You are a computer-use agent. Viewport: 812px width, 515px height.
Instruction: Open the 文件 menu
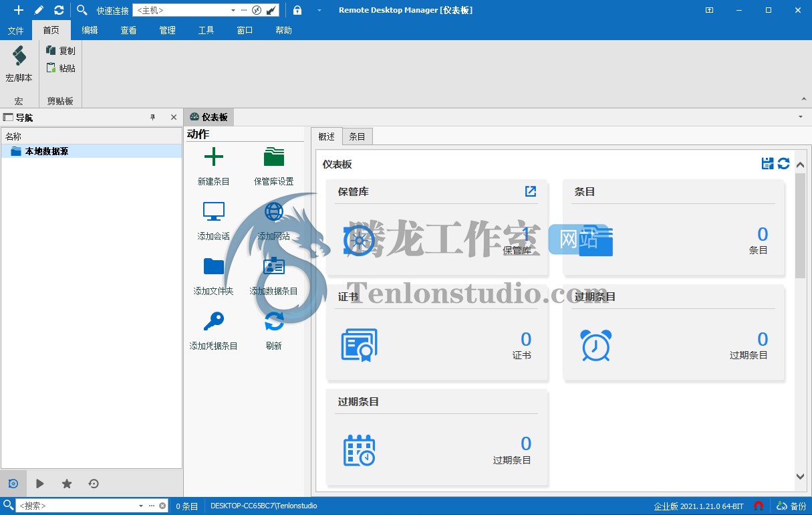click(x=15, y=30)
